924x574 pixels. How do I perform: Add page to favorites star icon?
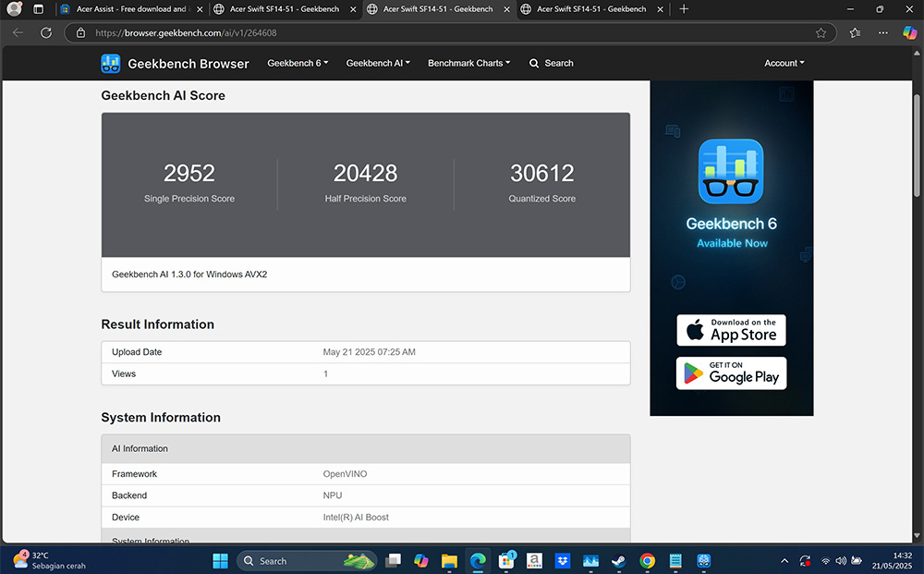[821, 33]
